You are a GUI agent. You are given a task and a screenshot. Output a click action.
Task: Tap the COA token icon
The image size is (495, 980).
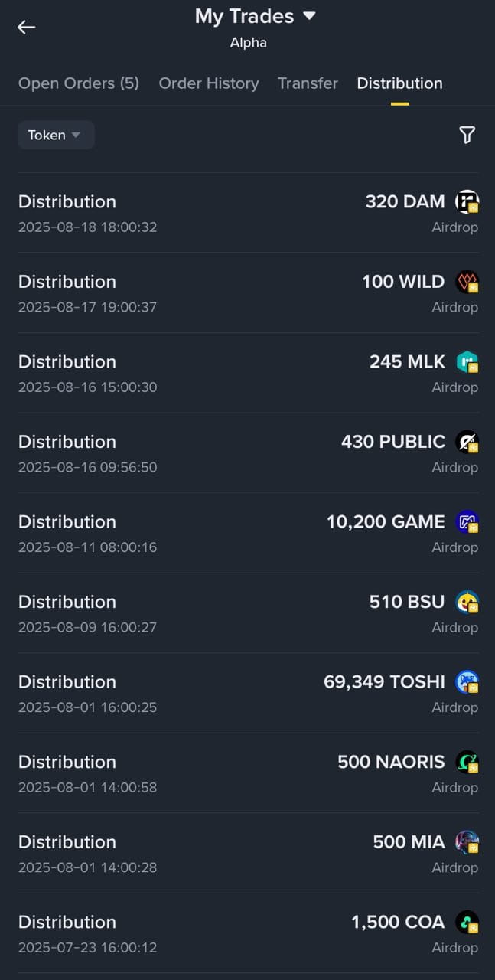(x=467, y=922)
